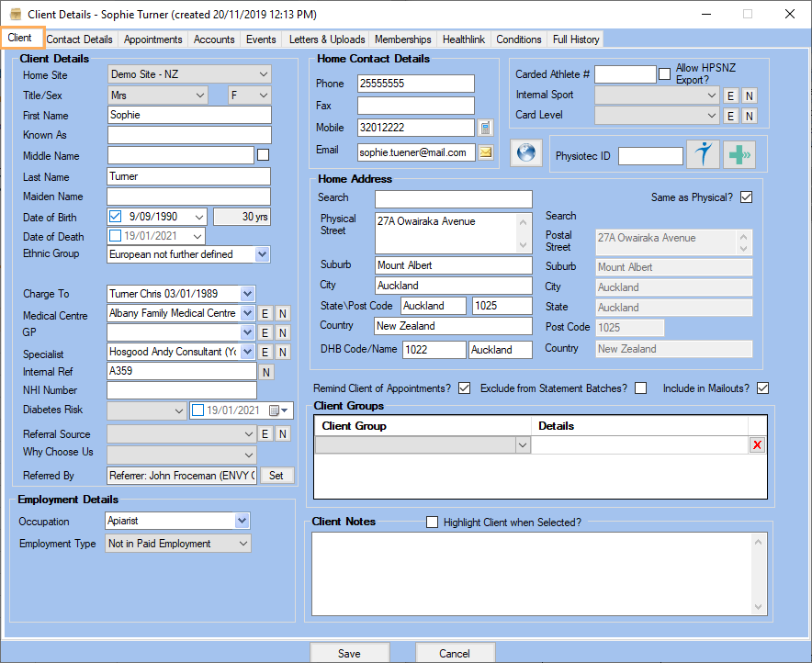Toggle Same as Physical checkbox
This screenshot has width=812, height=663.
[x=746, y=197]
